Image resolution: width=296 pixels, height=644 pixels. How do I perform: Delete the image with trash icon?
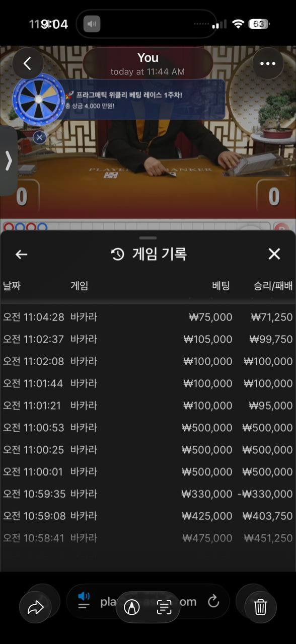tap(260, 608)
